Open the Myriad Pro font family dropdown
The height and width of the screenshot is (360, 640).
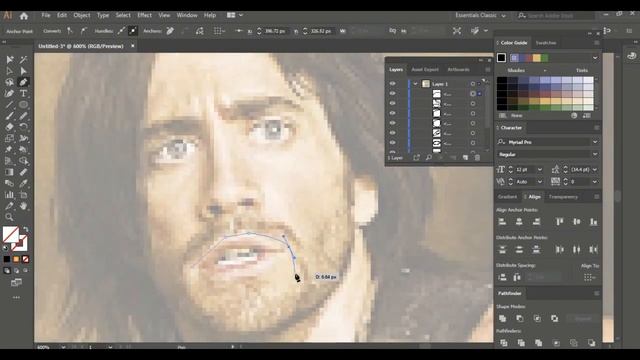pos(595,142)
